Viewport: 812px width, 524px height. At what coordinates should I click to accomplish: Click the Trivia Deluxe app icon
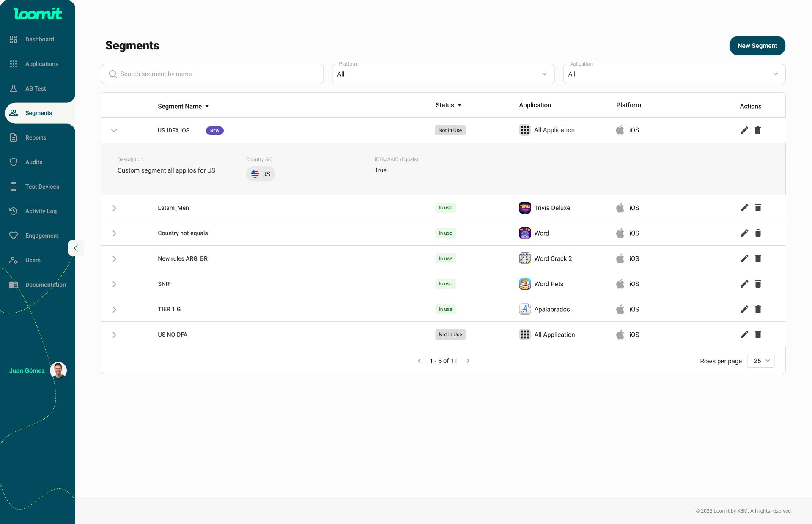point(525,208)
